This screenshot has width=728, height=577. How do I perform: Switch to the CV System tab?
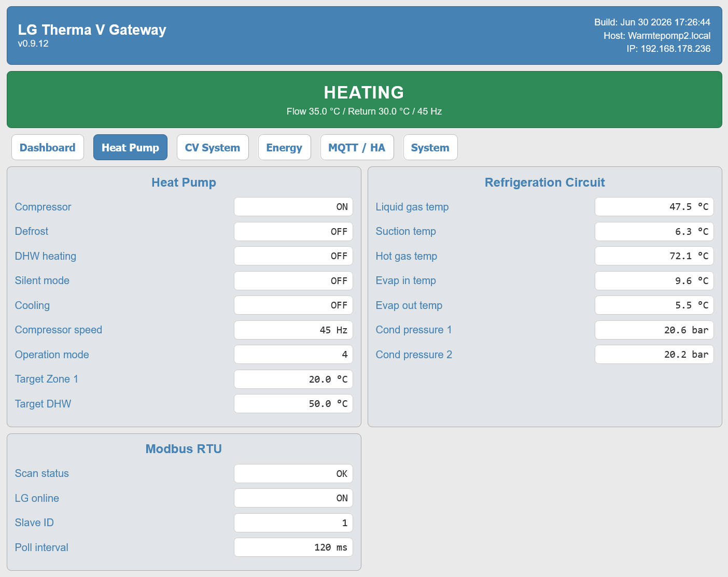(213, 147)
